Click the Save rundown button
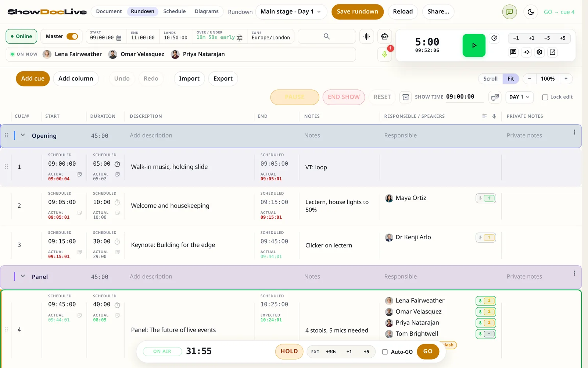Viewport: 588px width, 368px height. pos(357,12)
